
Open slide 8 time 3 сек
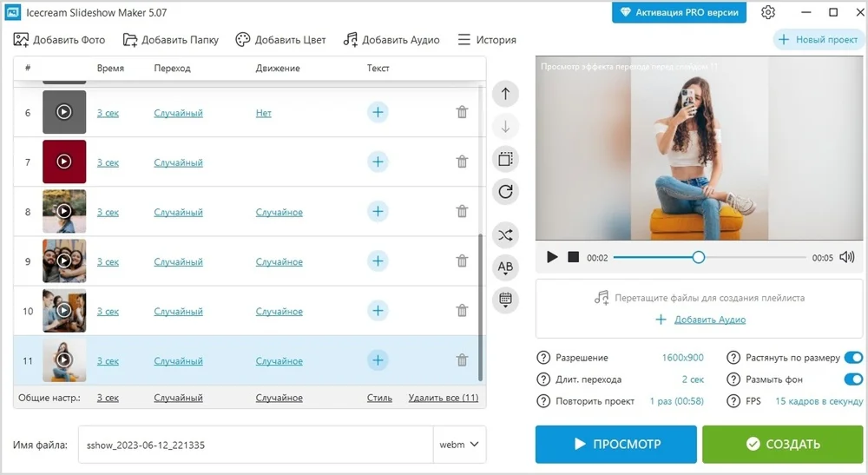pyautogui.click(x=108, y=212)
